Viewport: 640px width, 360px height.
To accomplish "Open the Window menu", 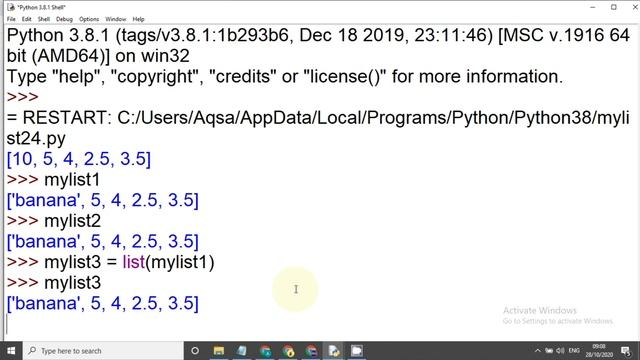I will (116, 19).
